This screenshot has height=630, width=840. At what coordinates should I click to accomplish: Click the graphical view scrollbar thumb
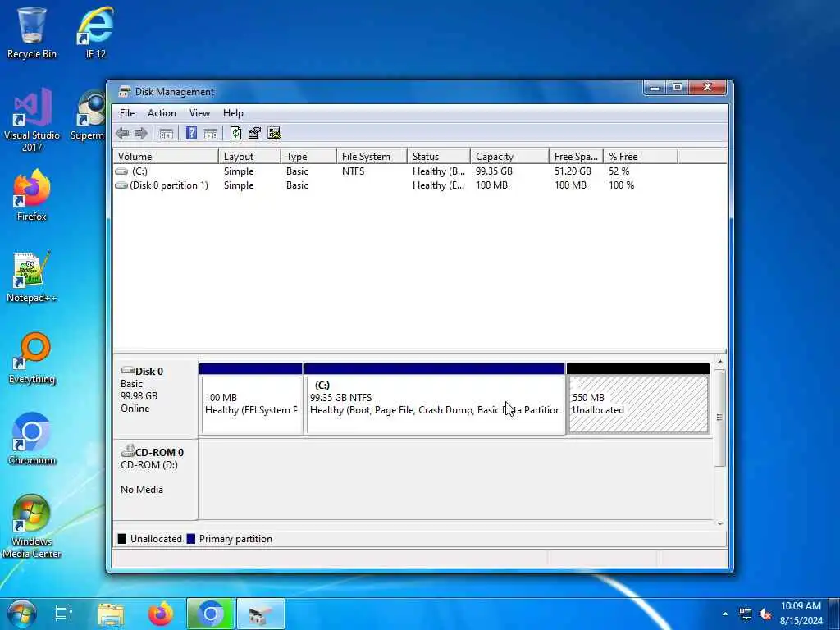click(720, 418)
